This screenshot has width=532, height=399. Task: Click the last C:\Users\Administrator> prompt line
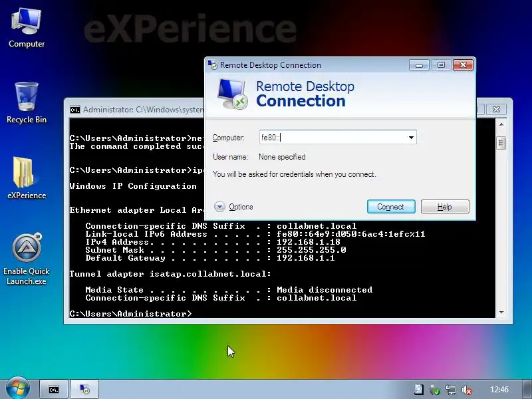coord(130,313)
